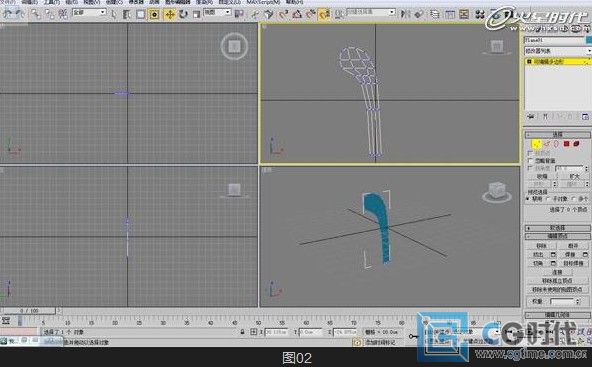The image size is (592, 367).
Task: Click the Break vertex button
Action: tap(573, 246)
